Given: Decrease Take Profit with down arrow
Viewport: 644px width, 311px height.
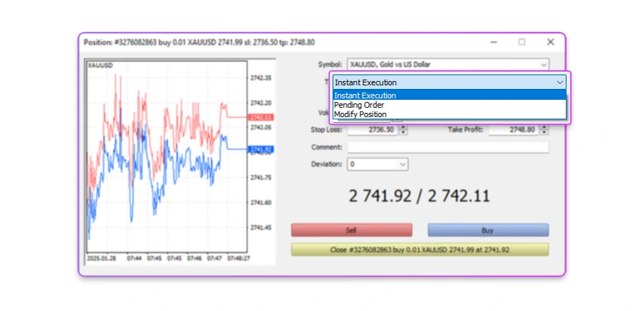Looking at the screenshot, I should (544, 133).
